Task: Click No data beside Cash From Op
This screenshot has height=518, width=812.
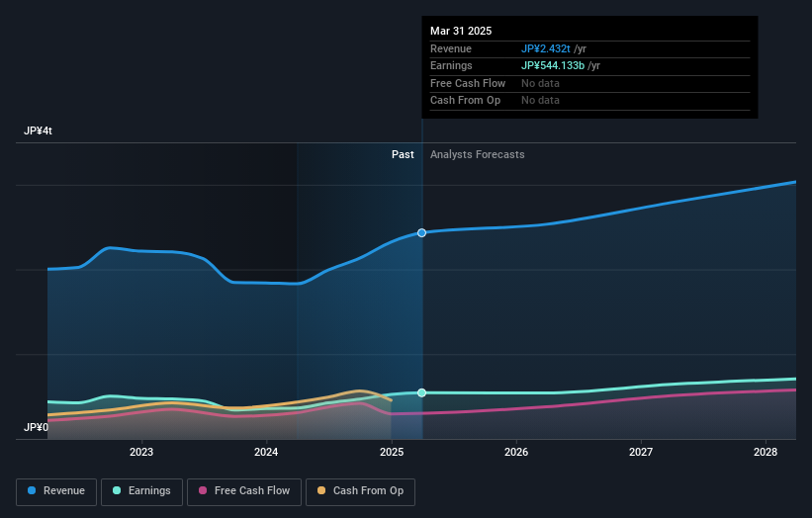Action: pos(540,101)
